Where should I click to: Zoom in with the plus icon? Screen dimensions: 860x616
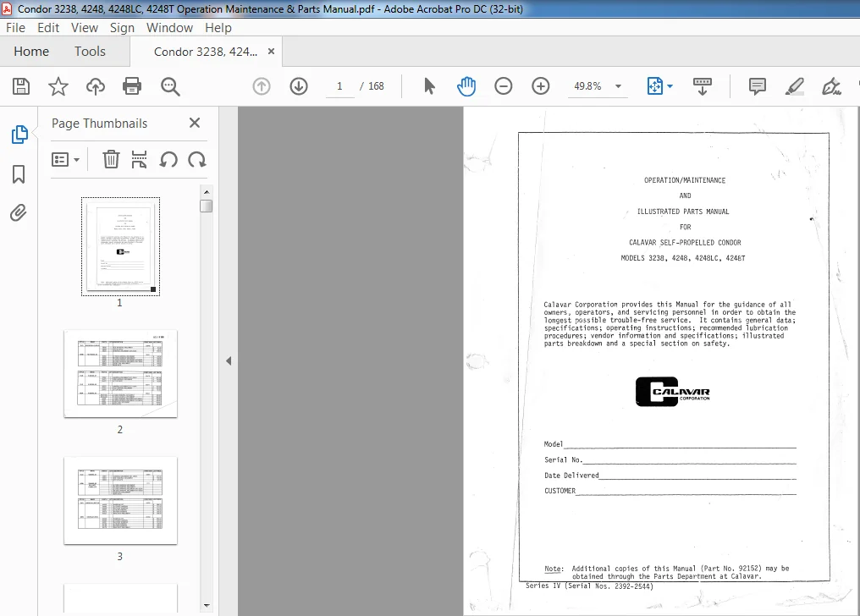click(541, 86)
